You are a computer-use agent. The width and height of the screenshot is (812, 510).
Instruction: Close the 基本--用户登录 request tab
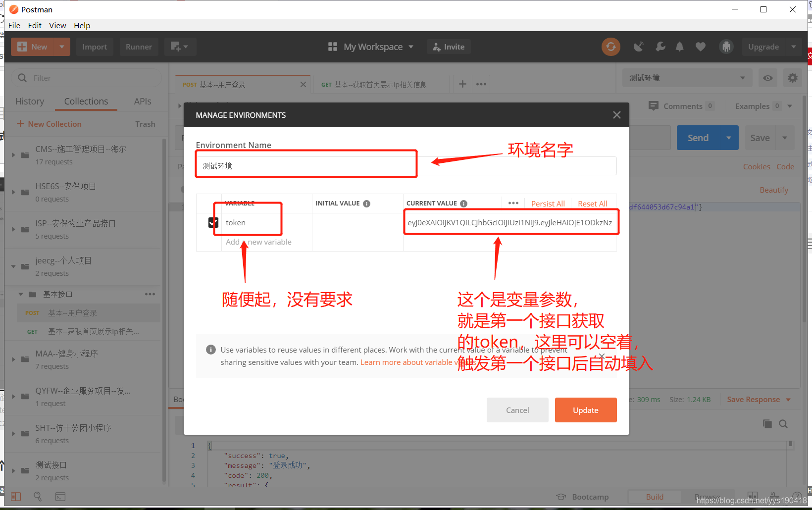(x=303, y=85)
